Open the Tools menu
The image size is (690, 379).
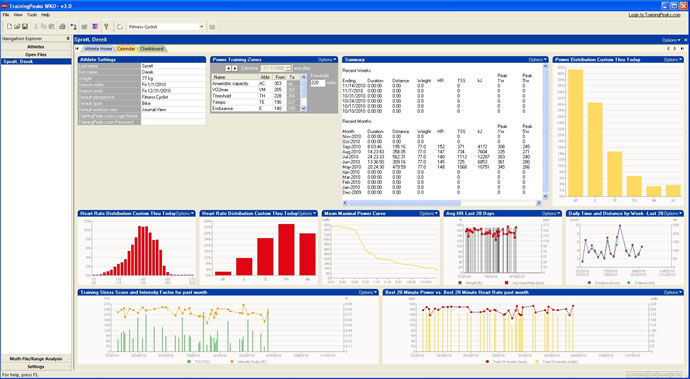32,15
